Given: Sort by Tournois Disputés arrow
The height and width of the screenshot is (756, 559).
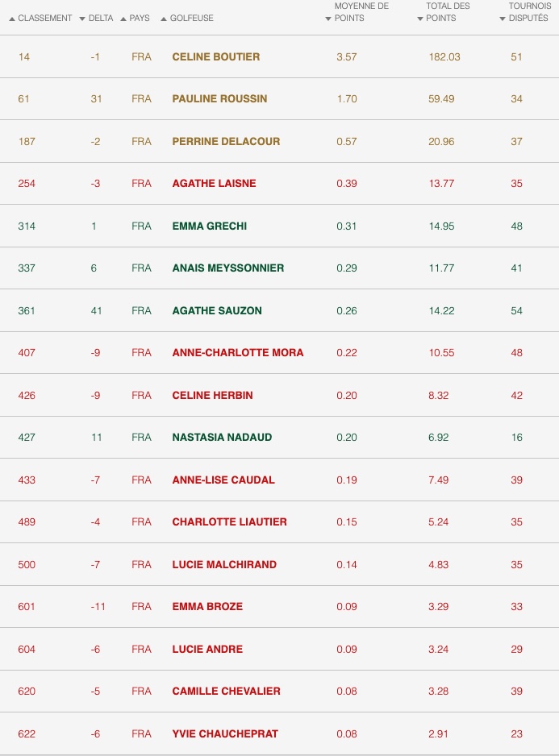Looking at the screenshot, I should click(503, 19).
